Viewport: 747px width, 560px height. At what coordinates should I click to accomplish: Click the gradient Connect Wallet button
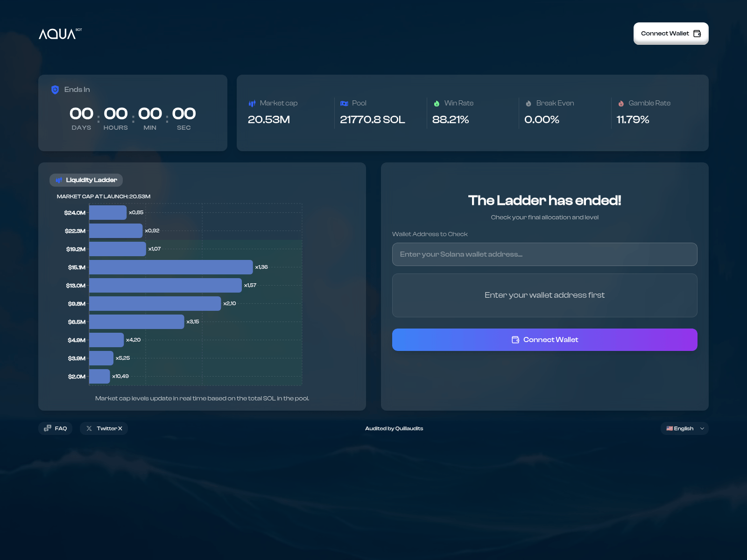(x=544, y=339)
